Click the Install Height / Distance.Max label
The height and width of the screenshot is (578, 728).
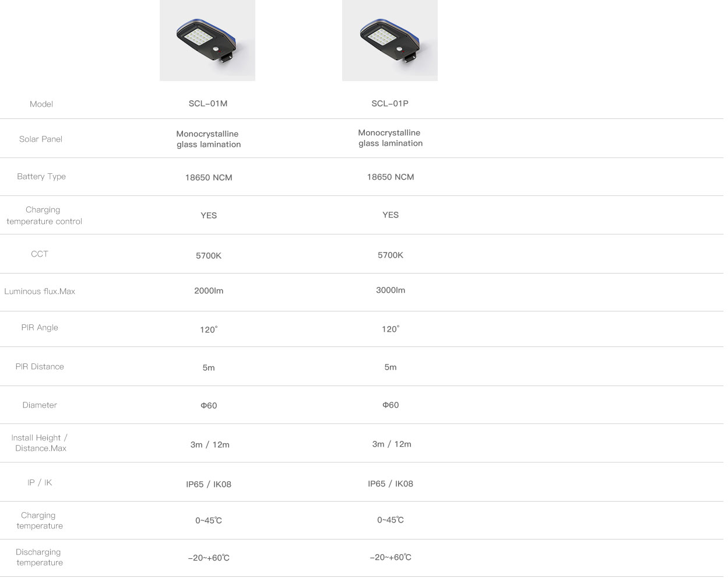click(x=40, y=443)
